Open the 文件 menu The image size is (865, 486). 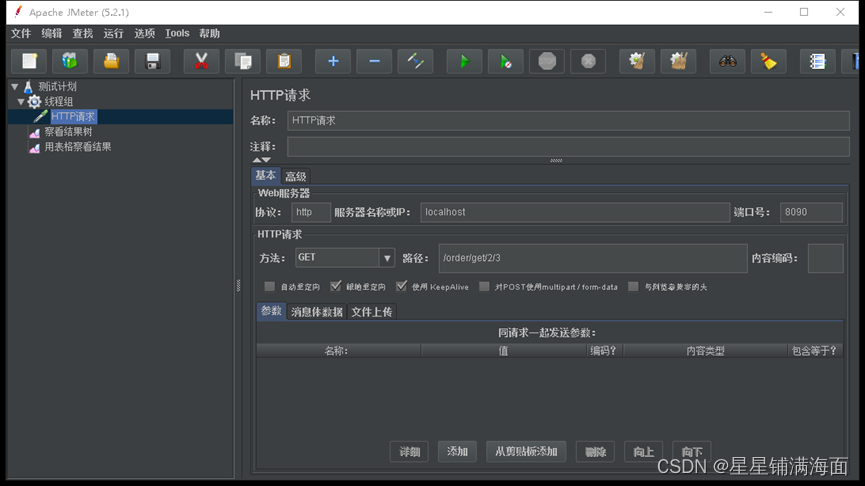click(21, 34)
